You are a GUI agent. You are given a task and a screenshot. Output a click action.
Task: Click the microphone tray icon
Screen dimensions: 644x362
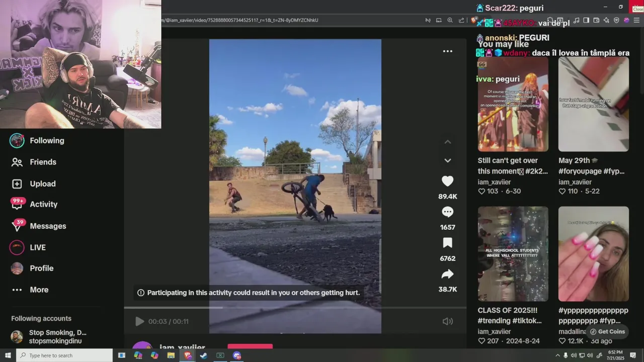566,355
